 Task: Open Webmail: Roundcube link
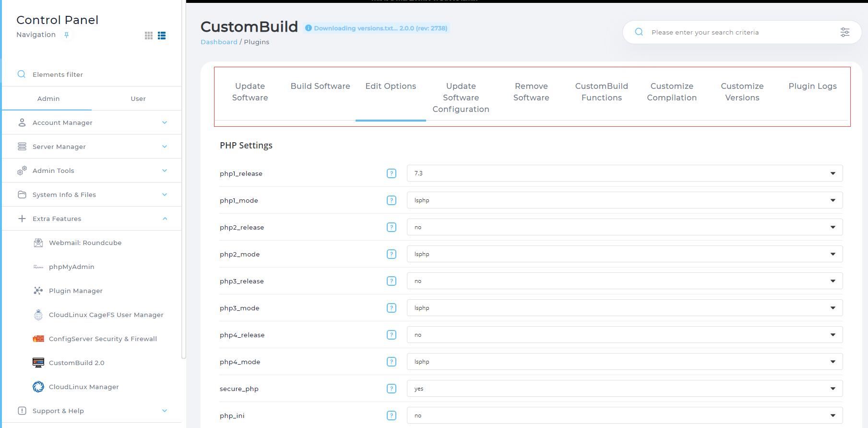click(x=85, y=243)
